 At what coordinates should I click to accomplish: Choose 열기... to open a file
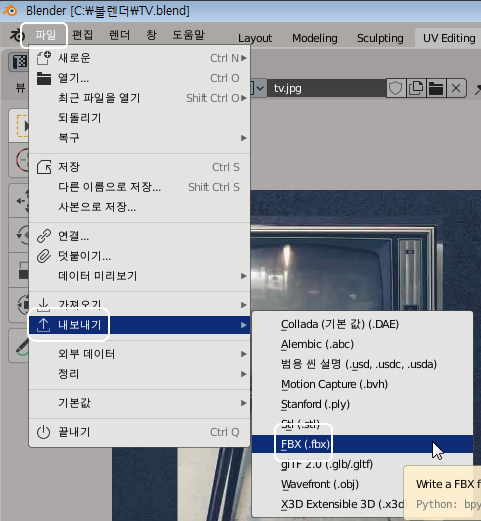[140, 78]
